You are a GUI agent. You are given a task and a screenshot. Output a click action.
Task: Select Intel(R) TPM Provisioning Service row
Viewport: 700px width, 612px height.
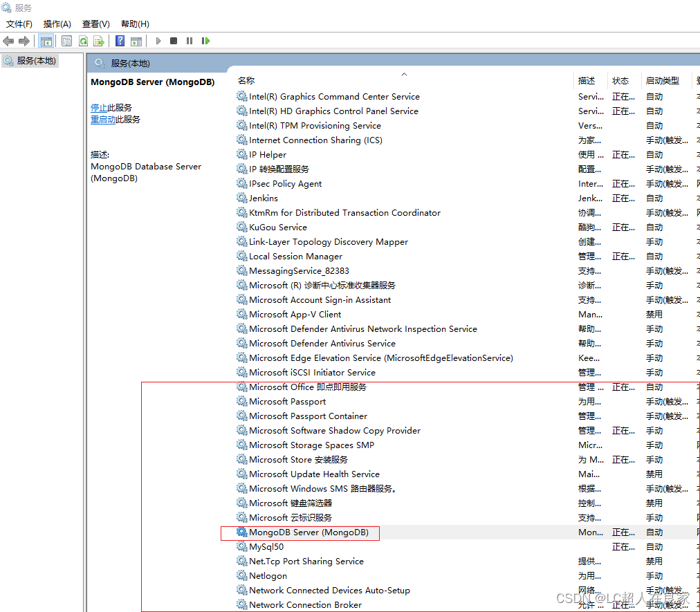(x=468, y=126)
